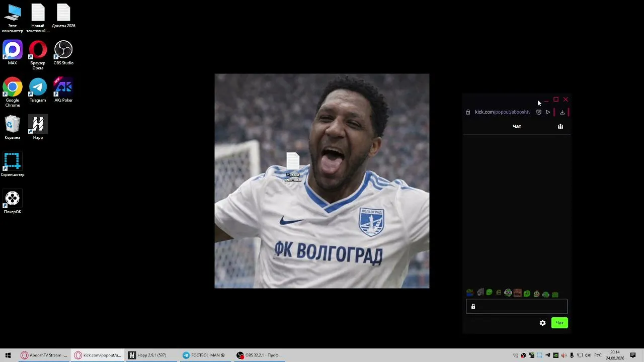Click the football player photo
Image resolution: width=644 pixels, height=362 pixels.
(x=322, y=181)
